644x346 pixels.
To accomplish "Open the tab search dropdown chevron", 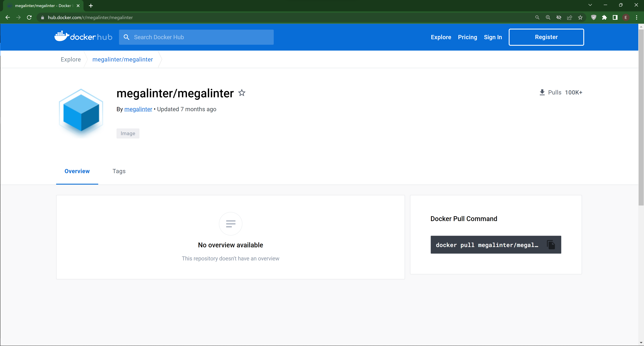I will coord(590,5).
